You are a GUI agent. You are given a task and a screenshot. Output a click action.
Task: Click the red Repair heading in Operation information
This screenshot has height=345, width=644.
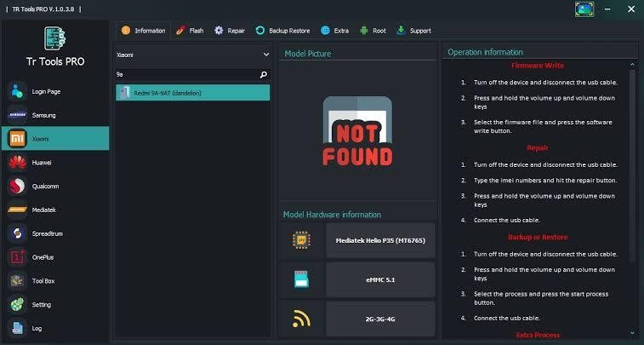pos(538,147)
